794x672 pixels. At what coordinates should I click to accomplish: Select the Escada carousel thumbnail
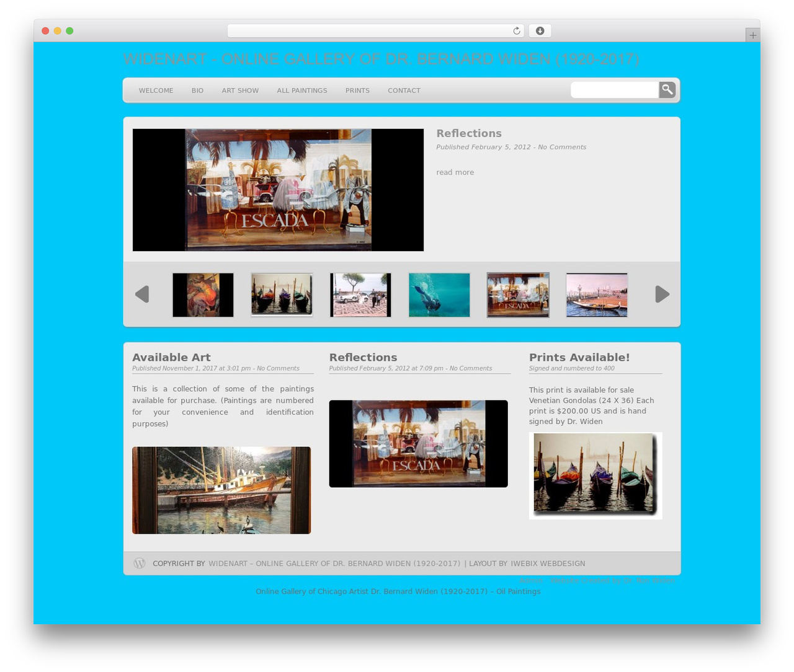click(518, 295)
